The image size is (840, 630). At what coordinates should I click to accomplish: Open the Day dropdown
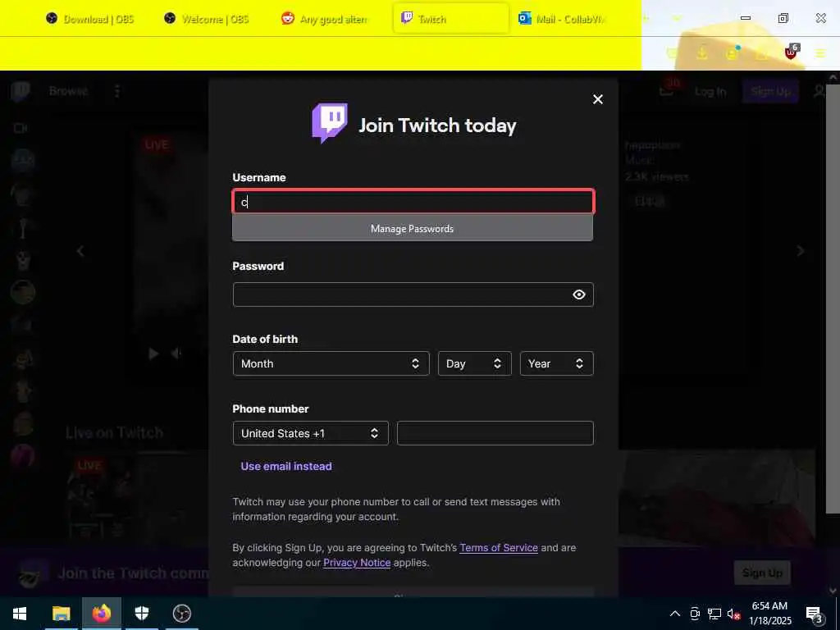click(x=475, y=363)
